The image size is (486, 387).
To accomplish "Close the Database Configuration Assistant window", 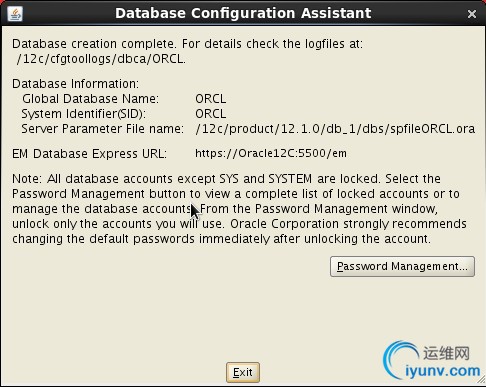I will (471, 14).
